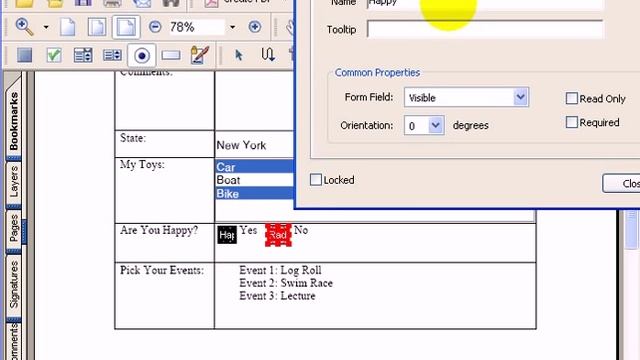The image size is (640, 360).
Task: Open the zoom tool dropdown arrow
Action: point(46,27)
